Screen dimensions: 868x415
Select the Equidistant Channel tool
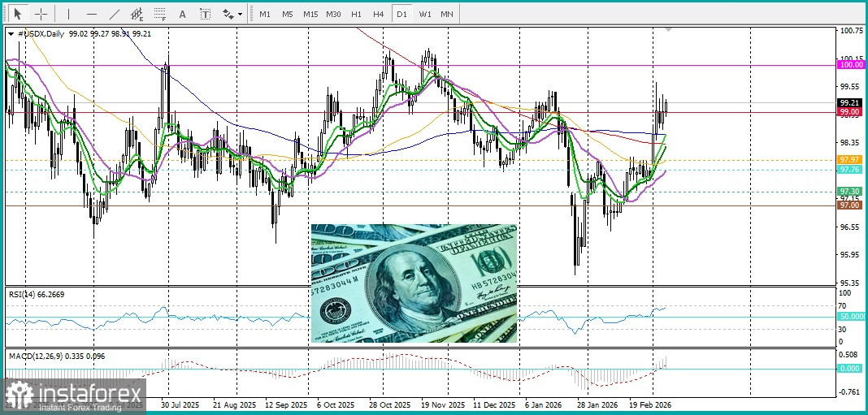pos(137,14)
